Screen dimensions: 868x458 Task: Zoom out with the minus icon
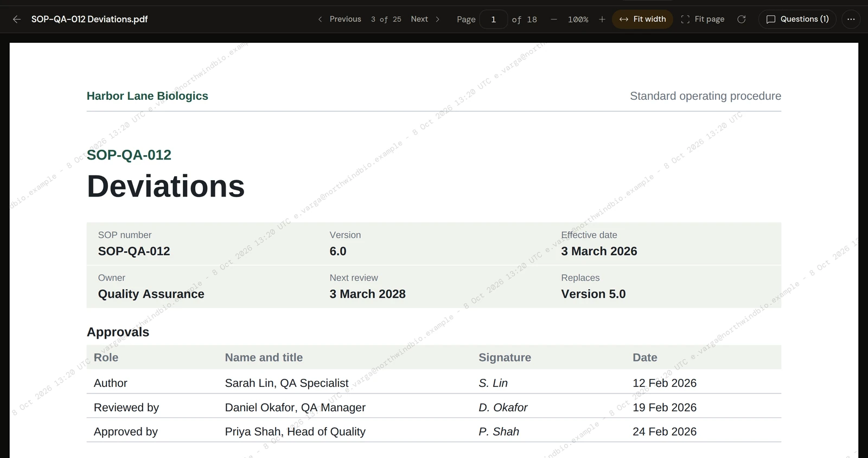(x=554, y=20)
